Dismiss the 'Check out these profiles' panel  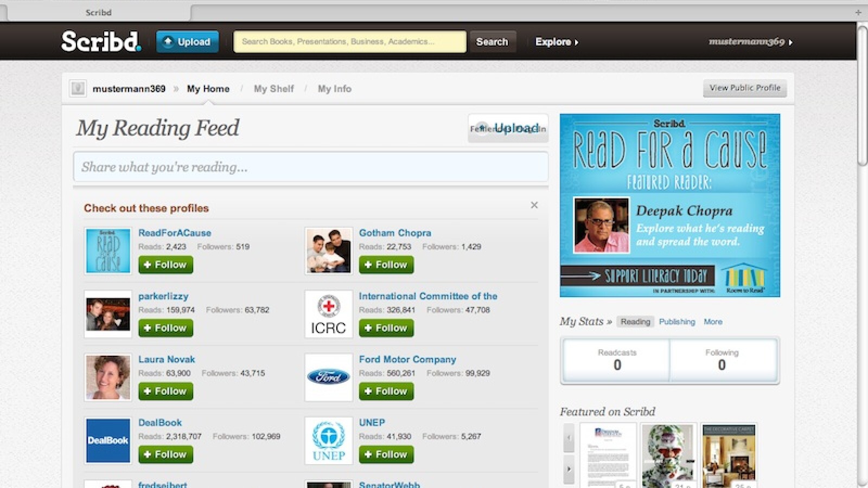534,205
